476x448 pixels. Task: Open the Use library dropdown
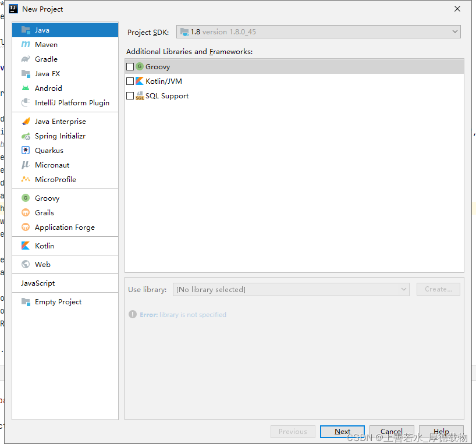click(x=291, y=290)
